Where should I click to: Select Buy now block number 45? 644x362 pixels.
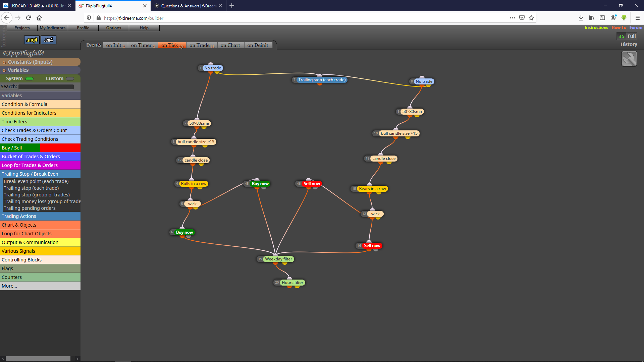(x=260, y=184)
